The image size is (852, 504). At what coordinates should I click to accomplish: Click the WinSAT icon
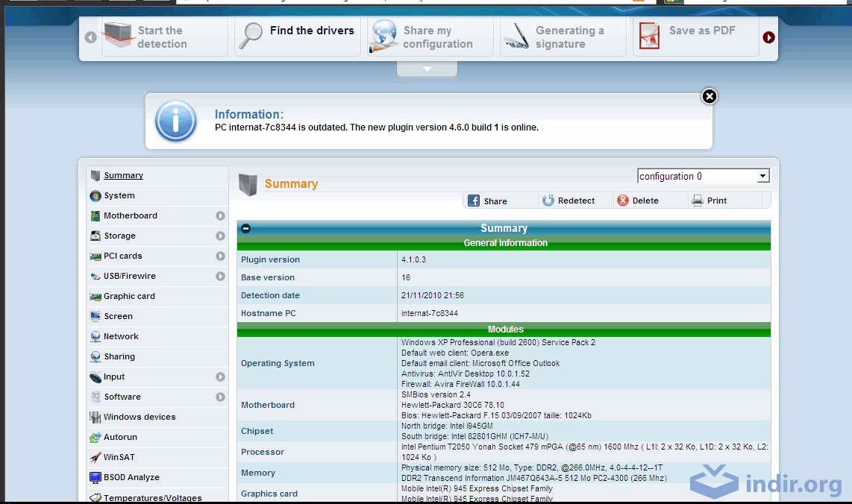pyautogui.click(x=95, y=457)
